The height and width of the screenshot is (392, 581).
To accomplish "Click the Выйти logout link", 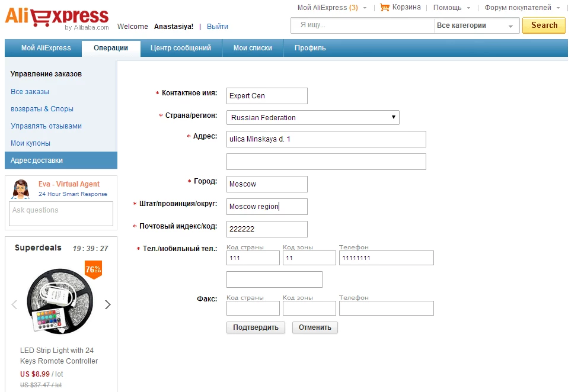I will [x=218, y=27].
